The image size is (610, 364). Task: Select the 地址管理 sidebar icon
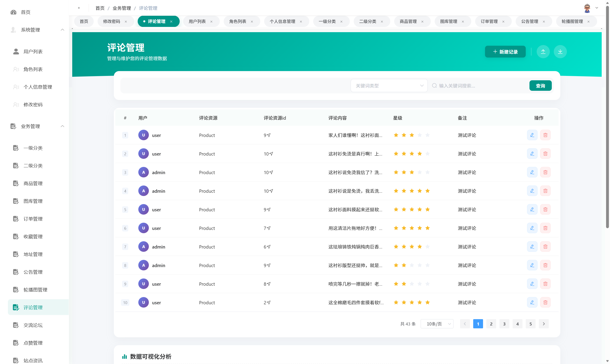[16, 254]
